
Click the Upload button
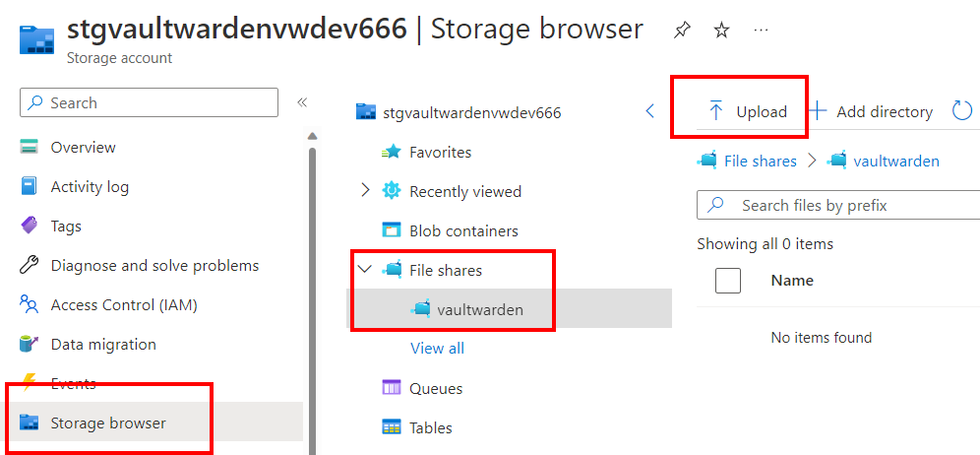point(747,111)
